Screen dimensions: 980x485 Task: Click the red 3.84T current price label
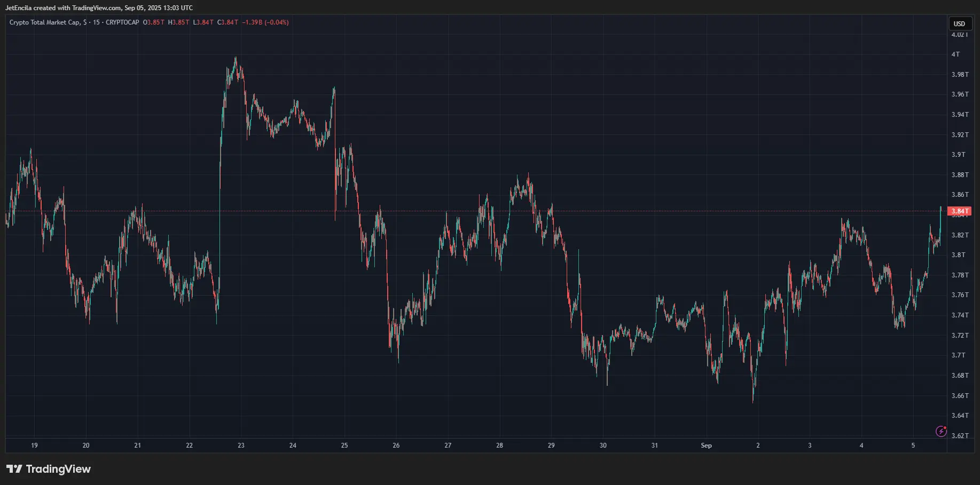pyautogui.click(x=959, y=211)
